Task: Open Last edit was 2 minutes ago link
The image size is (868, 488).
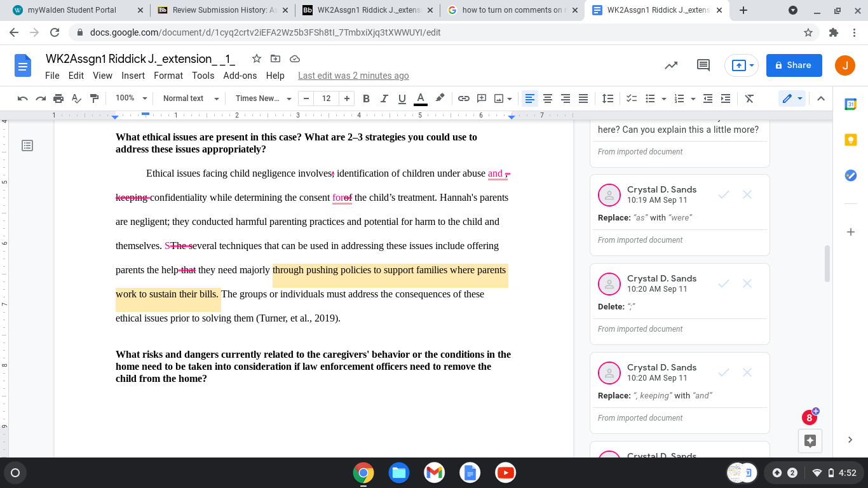Action: point(353,76)
